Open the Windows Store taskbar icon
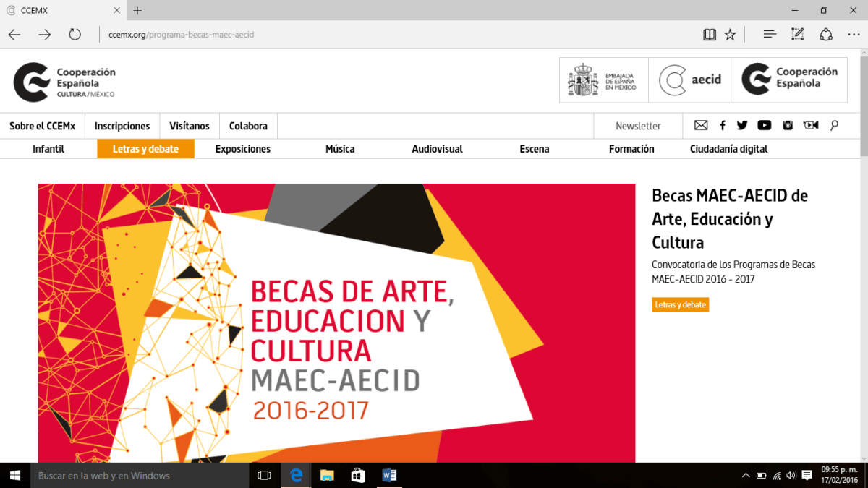The image size is (868, 488). tap(357, 475)
